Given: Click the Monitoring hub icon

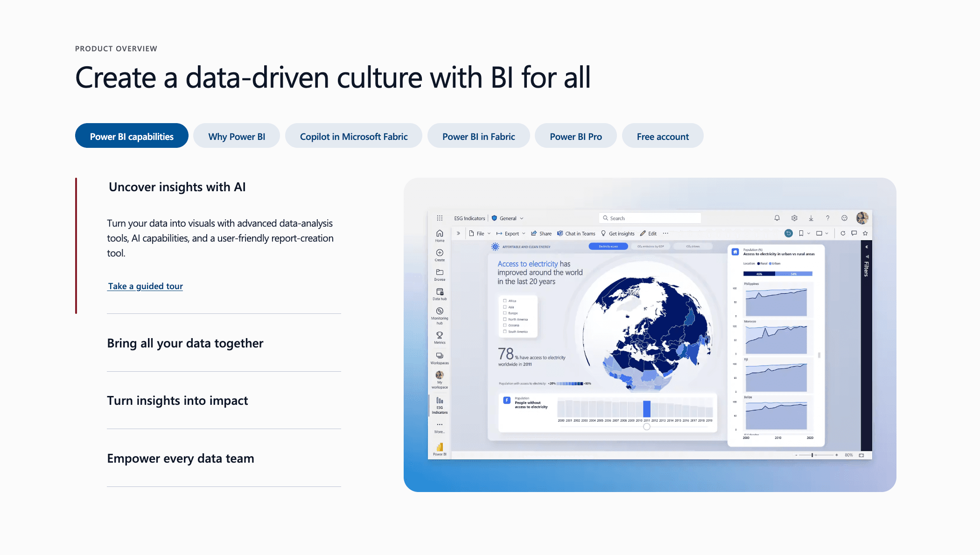Looking at the screenshot, I should coord(440,312).
